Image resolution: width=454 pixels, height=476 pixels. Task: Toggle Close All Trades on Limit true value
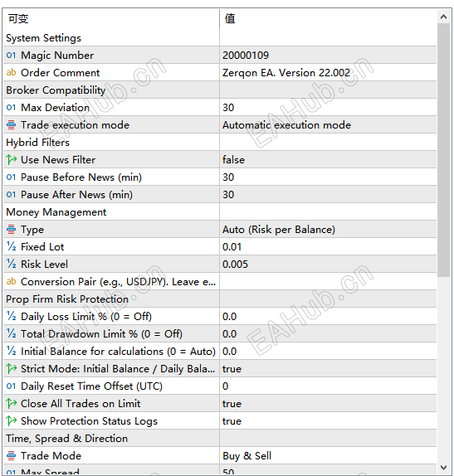click(328, 404)
